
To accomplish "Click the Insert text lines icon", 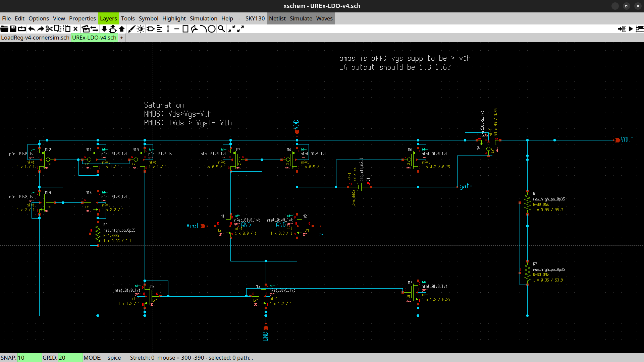I will (160, 29).
